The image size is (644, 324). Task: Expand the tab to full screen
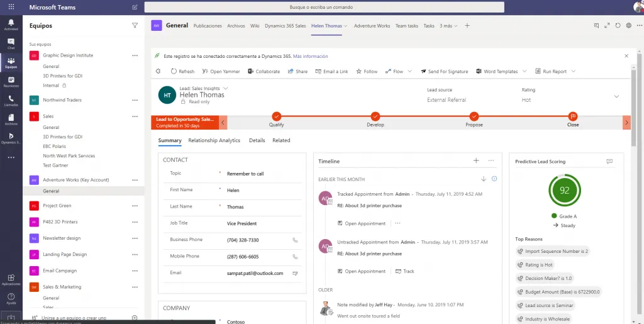coord(607,25)
